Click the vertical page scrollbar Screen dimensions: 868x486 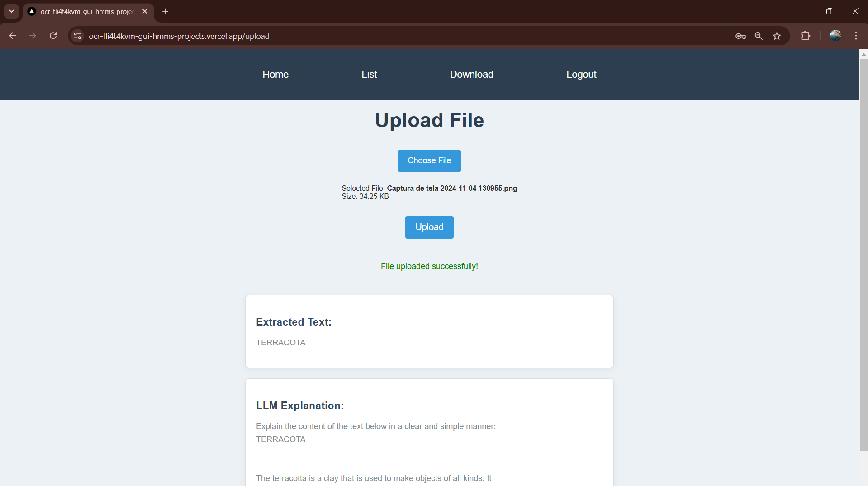point(863,253)
